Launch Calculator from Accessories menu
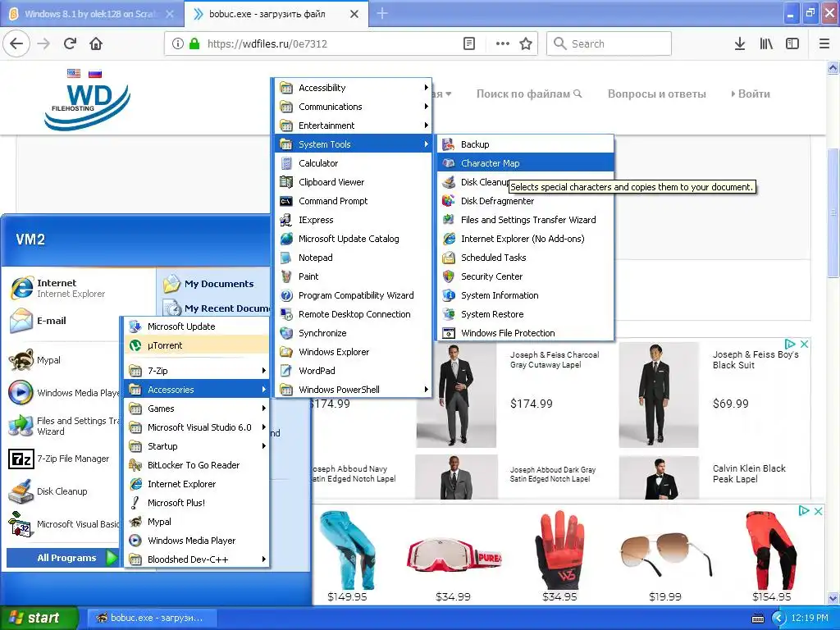Viewport: 840px width, 630px height. click(354, 163)
